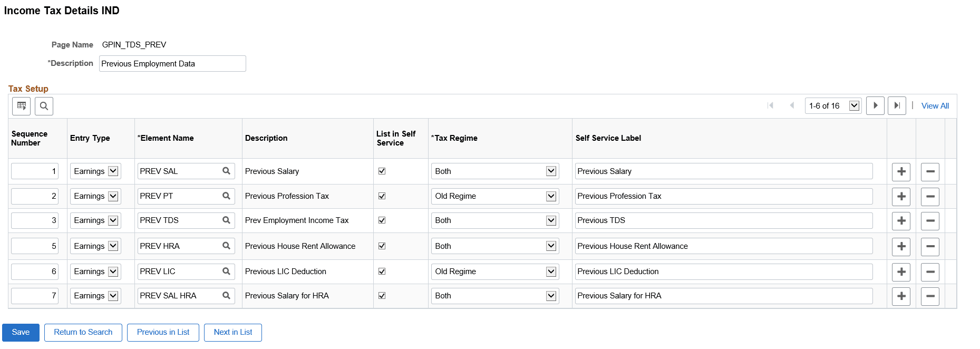Click the View All link
The image size is (980, 349).
pyautogui.click(x=935, y=106)
